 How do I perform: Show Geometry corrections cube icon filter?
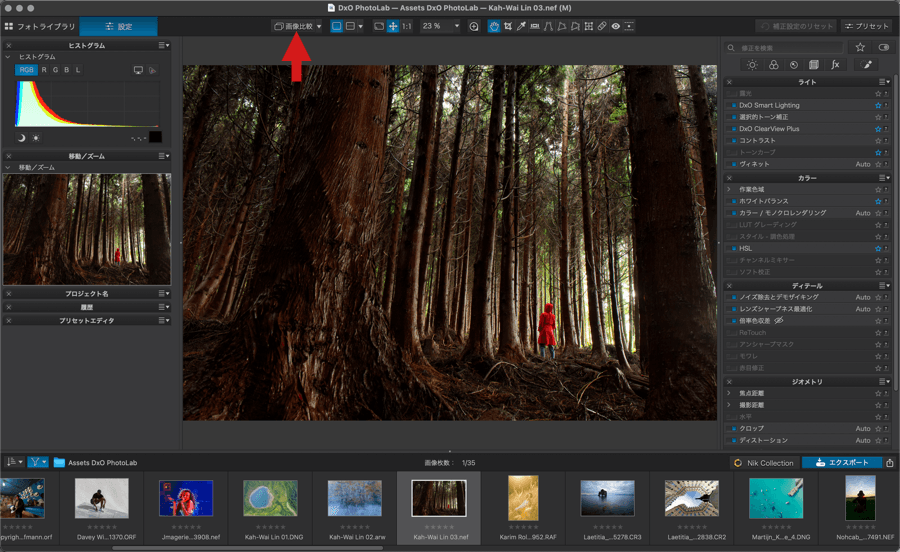(x=814, y=65)
